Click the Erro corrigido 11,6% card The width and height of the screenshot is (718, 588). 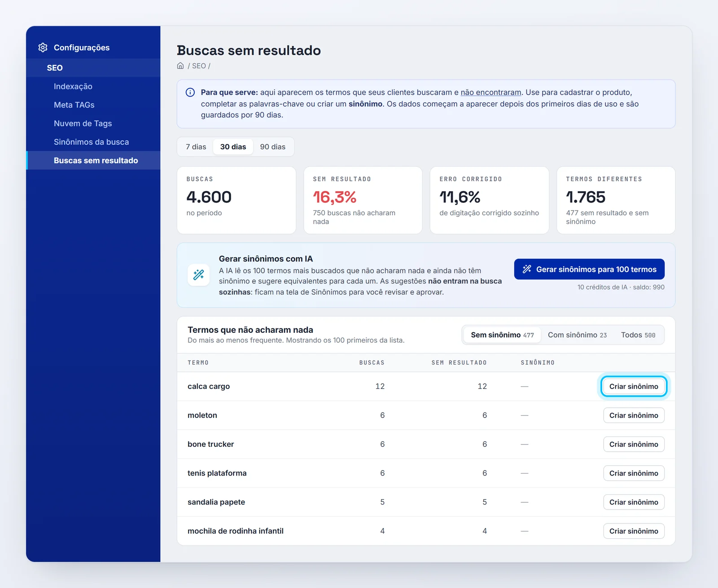(x=490, y=200)
